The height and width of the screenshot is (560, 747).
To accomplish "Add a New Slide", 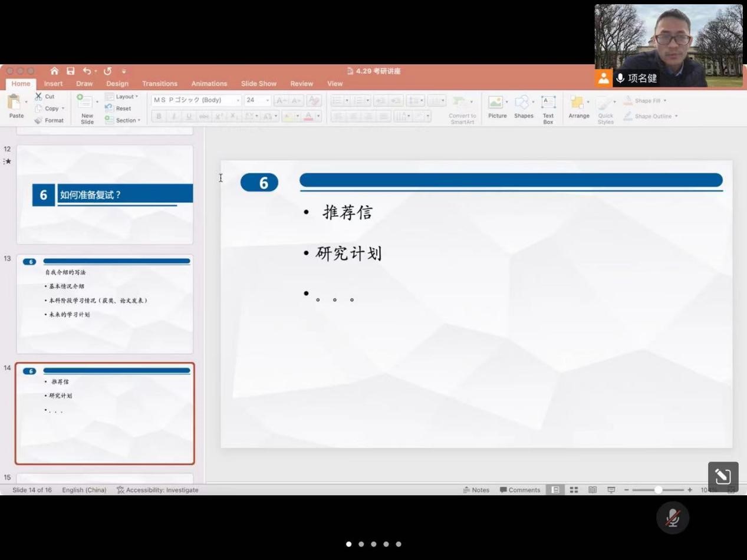I will pos(87,109).
